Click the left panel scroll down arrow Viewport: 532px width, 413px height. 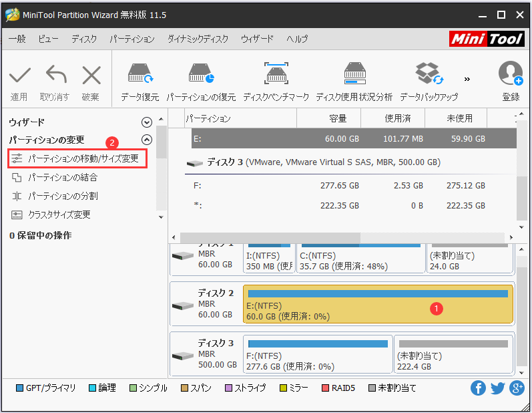[161, 217]
